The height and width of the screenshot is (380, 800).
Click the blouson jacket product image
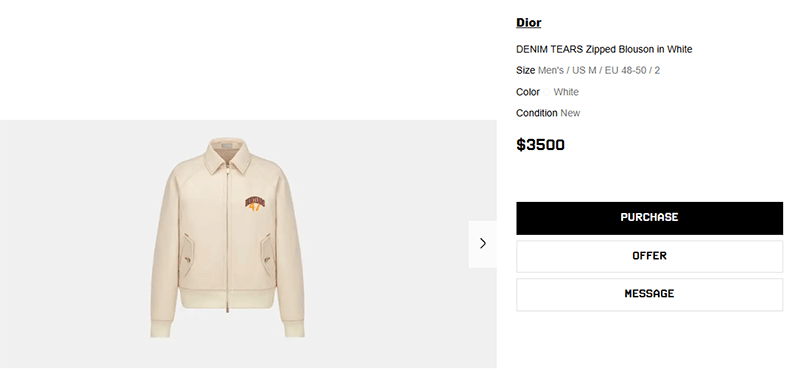(228, 237)
